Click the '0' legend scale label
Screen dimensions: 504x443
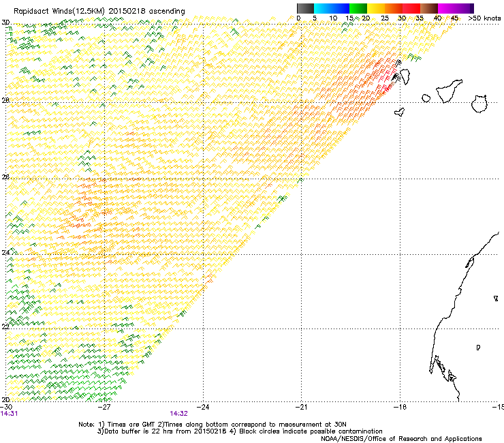click(298, 18)
